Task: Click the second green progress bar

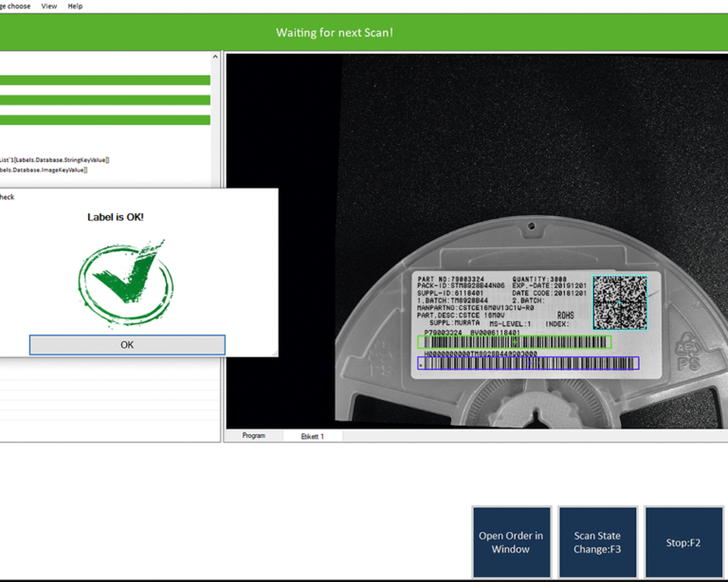Action: coord(104,100)
